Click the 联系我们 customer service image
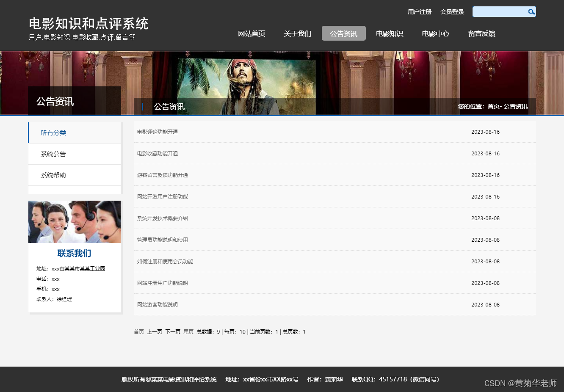 (75, 221)
